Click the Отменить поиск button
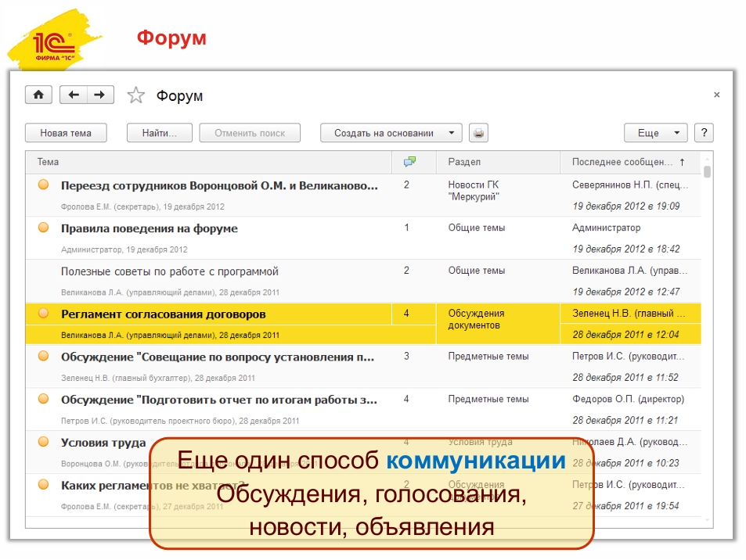 250,133
